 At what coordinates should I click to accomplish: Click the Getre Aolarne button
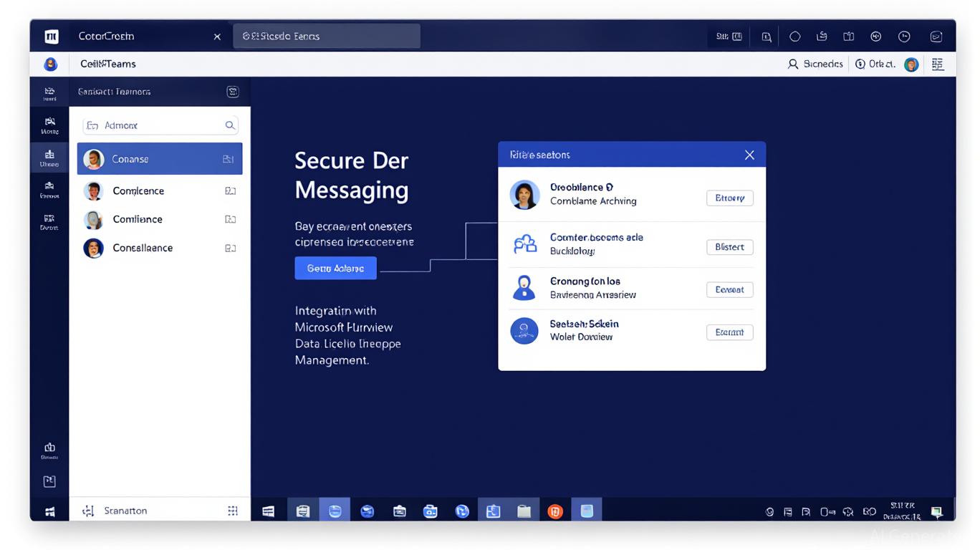[335, 269]
